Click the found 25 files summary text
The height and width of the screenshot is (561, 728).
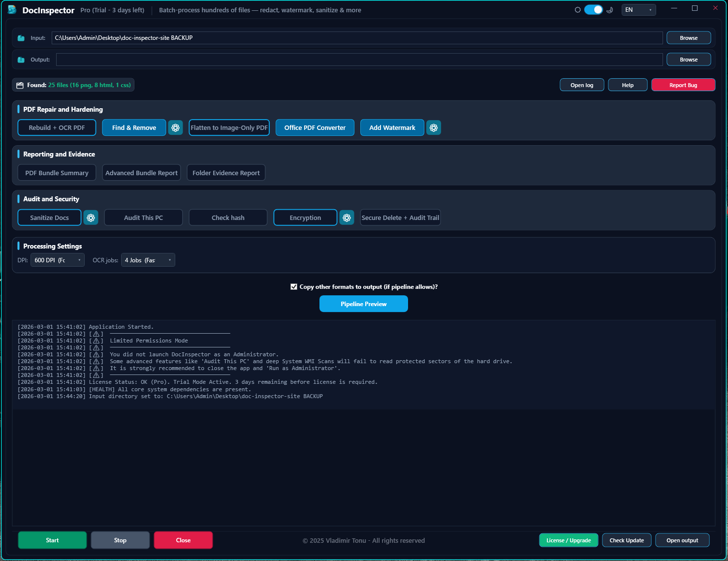(x=90, y=85)
